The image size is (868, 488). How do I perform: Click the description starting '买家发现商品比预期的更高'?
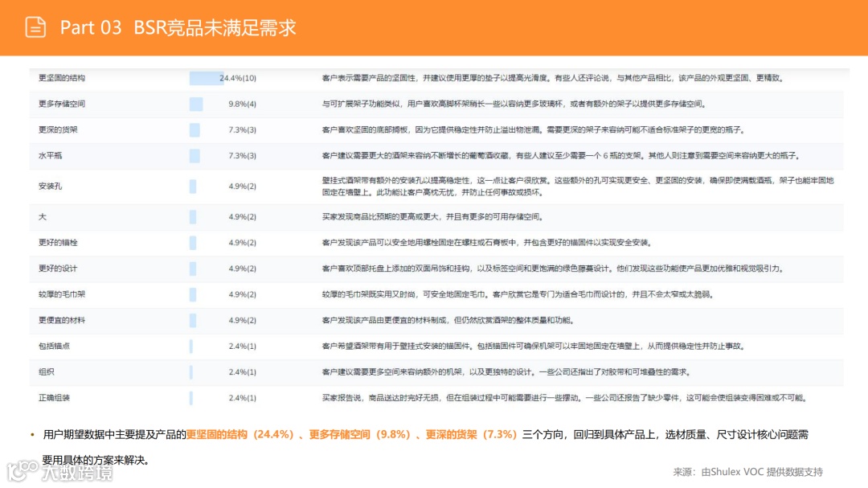[433, 216]
